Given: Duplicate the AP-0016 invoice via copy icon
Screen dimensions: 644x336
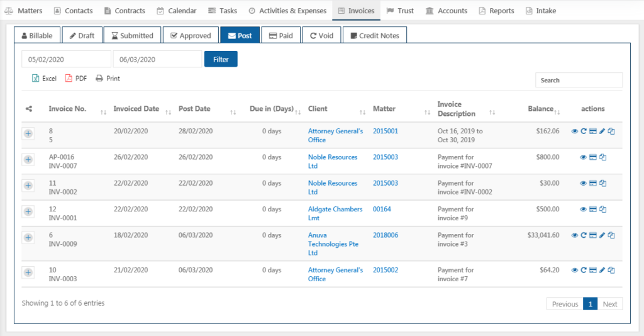Looking at the screenshot, I should [602, 157].
